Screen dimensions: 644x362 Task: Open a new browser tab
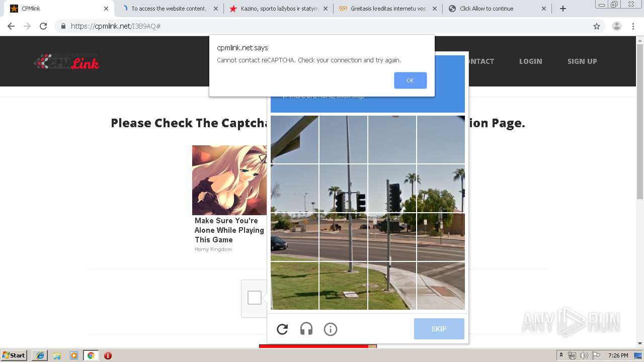[563, 9]
